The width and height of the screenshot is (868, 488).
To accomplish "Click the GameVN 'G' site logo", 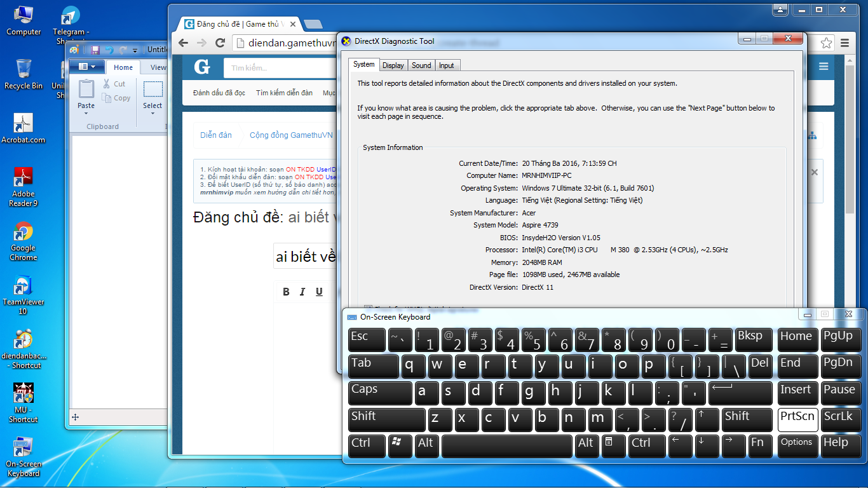I will tap(202, 67).
